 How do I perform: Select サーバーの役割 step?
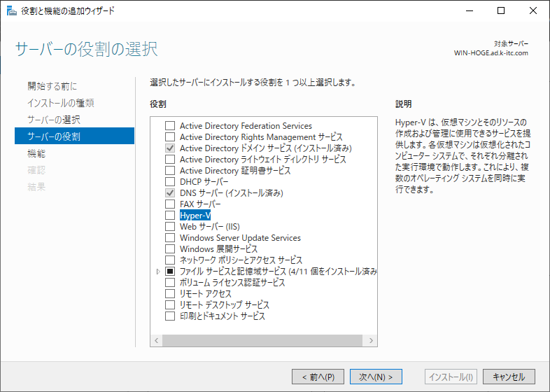coord(74,136)
